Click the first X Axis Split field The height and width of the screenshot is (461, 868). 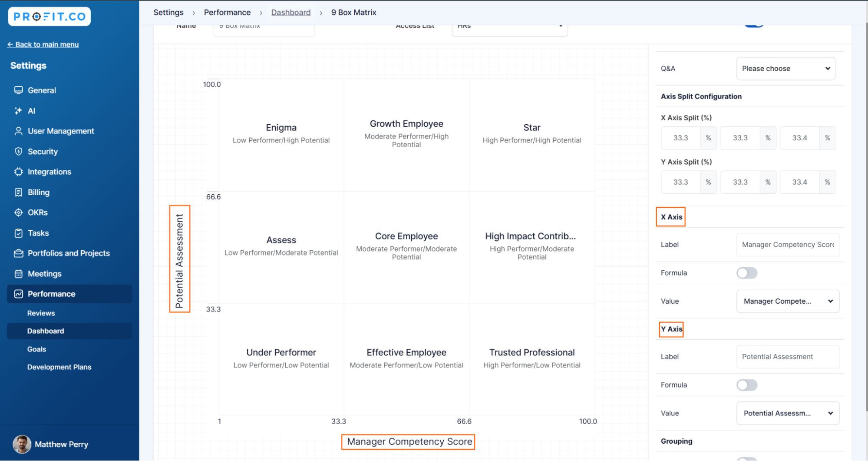(680, 138)
